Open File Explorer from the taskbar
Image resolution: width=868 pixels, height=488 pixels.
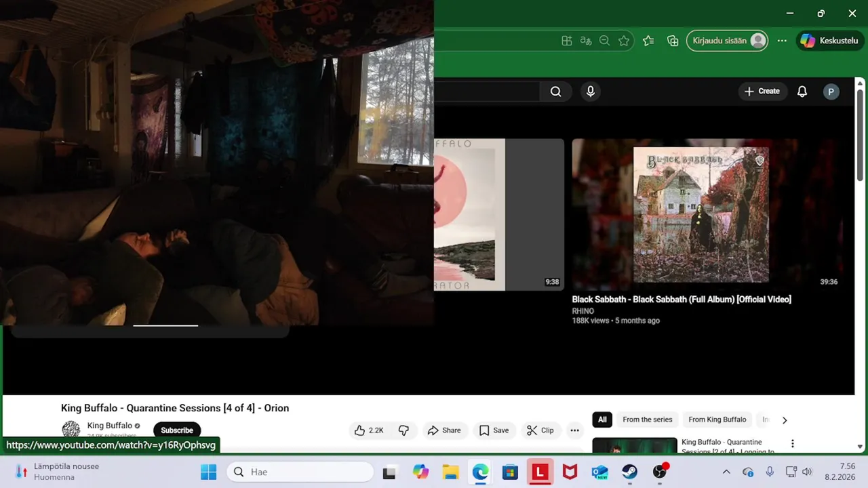(x=450, y=472)
